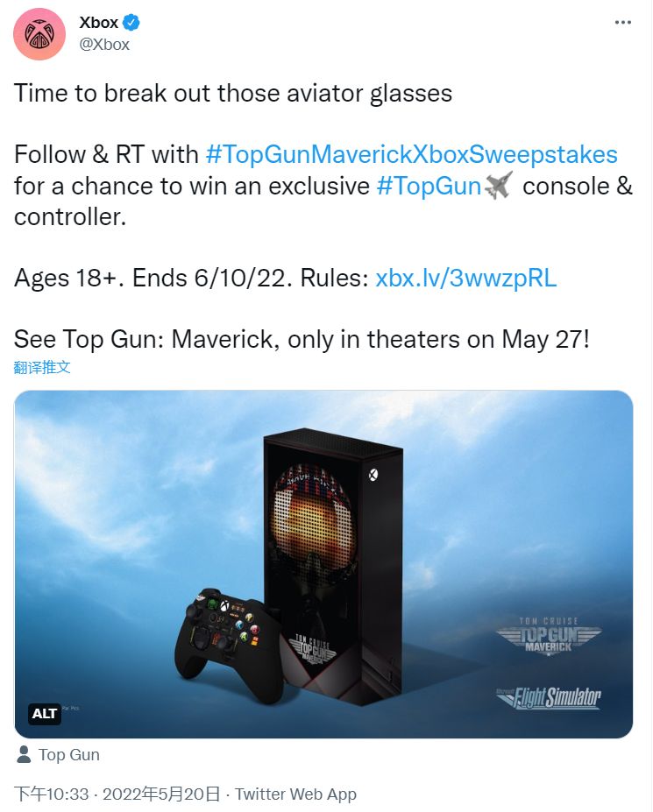
Task: Open the xbx.lv/3wwzpRL rules link
Action: point(465,279)
